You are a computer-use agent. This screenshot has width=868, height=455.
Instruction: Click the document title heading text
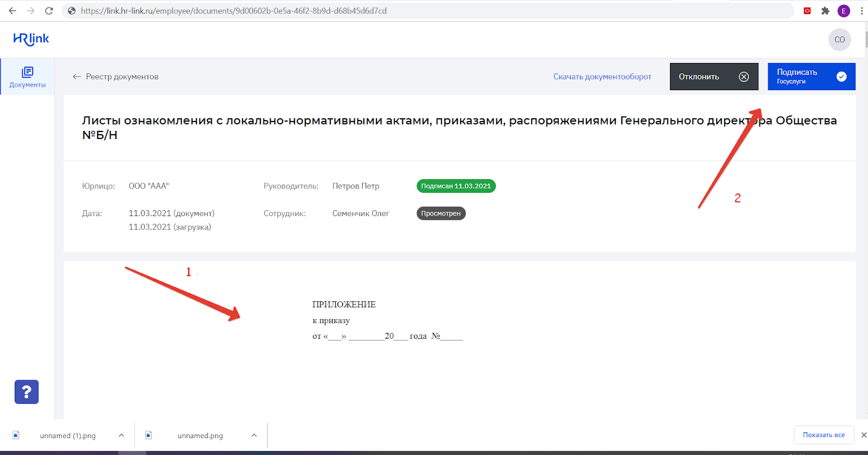(x=459, y=128)
